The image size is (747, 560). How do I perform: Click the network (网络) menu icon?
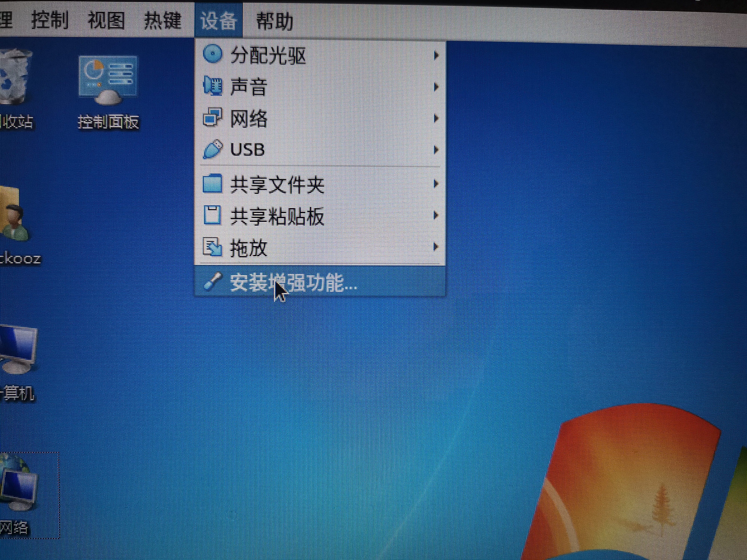pyautogui.click(x=212, y=117)
